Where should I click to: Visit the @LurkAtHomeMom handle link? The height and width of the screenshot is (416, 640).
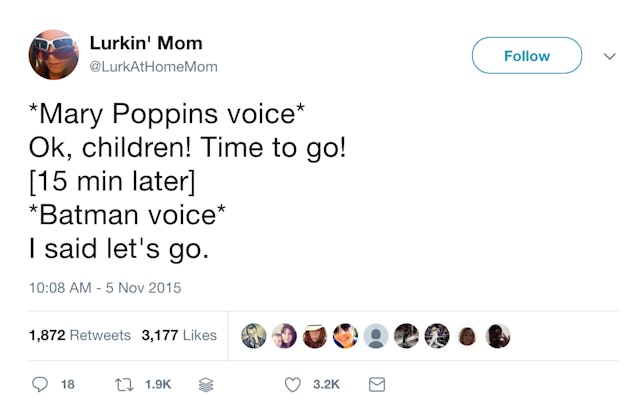153,67
